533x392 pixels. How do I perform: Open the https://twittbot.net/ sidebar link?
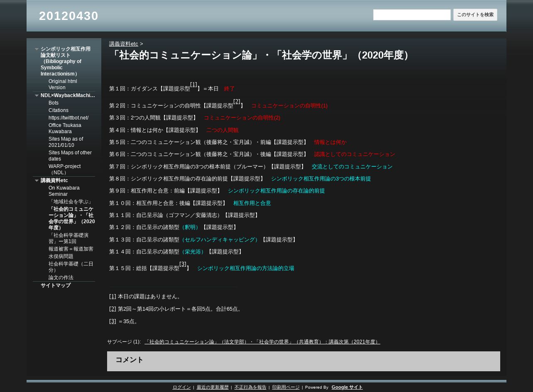point(68,118)
